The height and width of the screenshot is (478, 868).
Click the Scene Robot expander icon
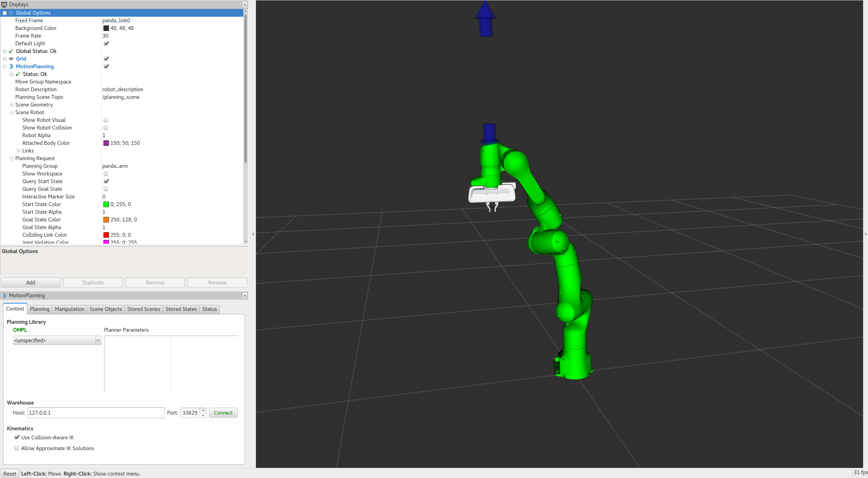click(11, 112)
